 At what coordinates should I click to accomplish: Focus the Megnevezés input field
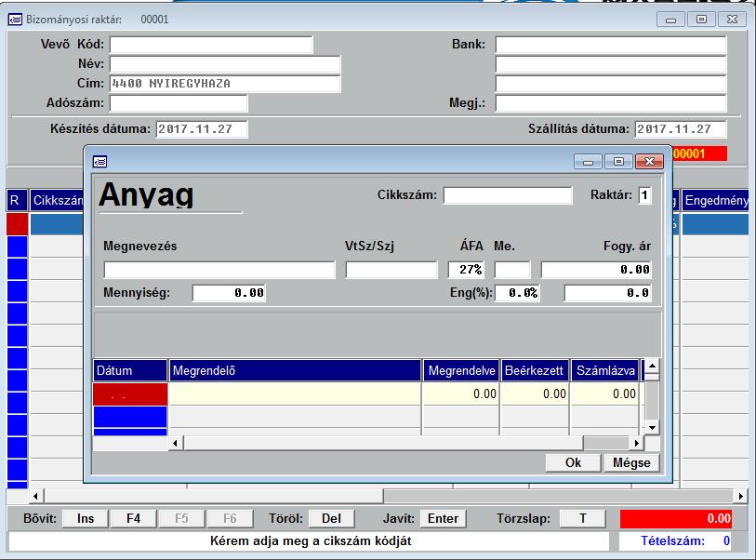pyautogui.click(x=219, y=270)
